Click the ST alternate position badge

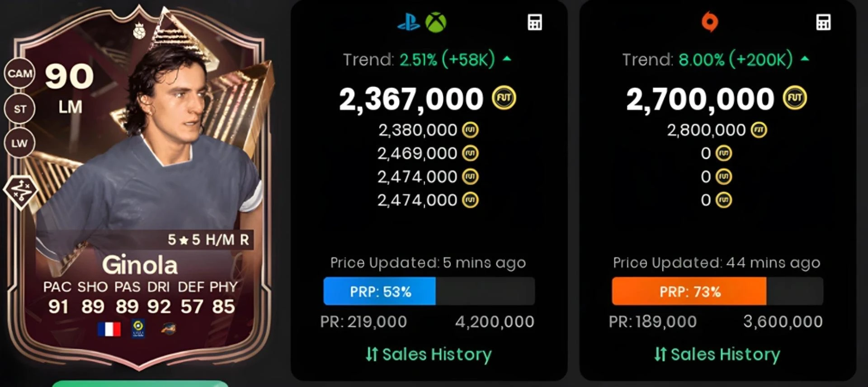point(20,109)
